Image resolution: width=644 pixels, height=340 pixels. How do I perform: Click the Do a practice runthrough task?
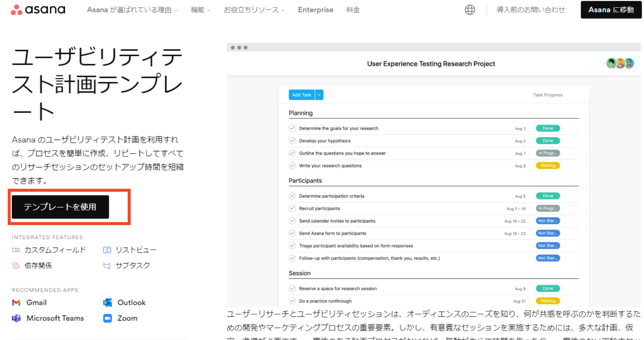[x=325, y=301]
